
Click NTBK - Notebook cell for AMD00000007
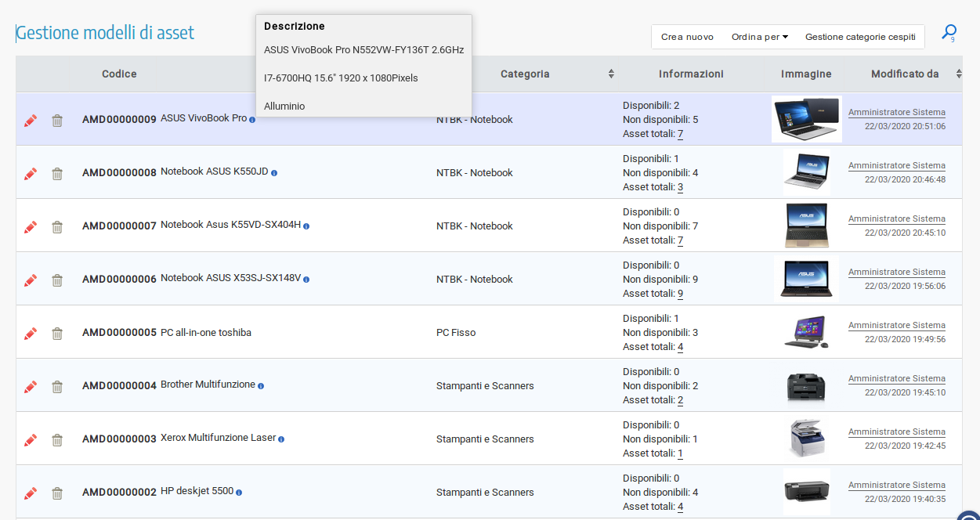475,226
